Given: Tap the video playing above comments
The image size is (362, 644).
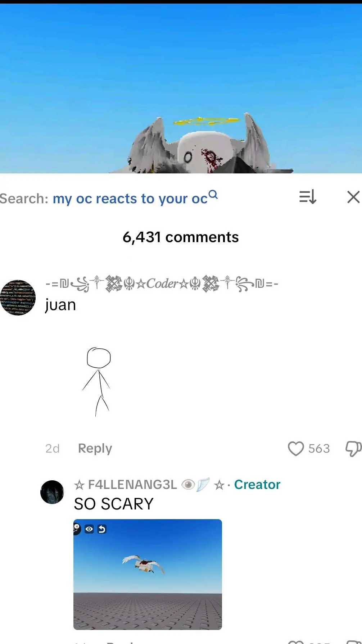Looking at the screenshot, I should pos(181,89).
